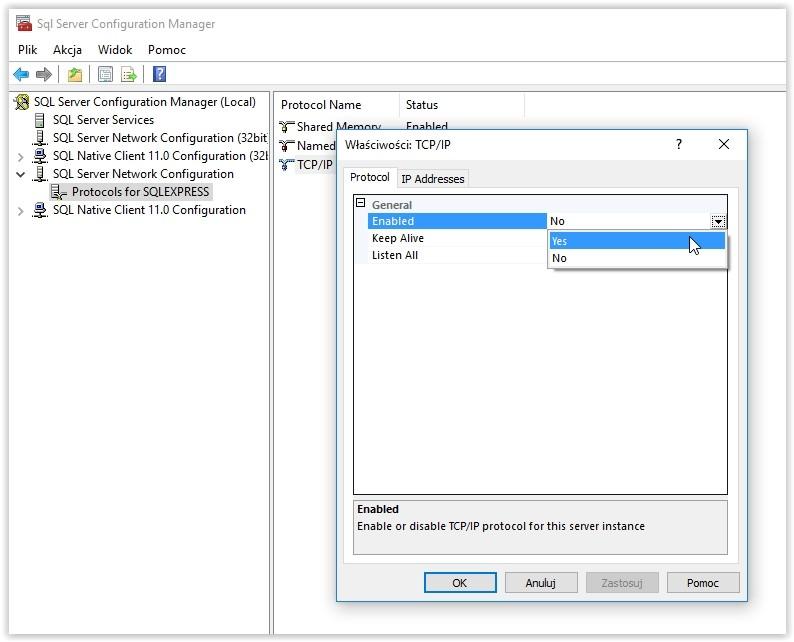Screen dimensions: 794x642
Task: Click the Up one level folder icon
Action: 75,74
